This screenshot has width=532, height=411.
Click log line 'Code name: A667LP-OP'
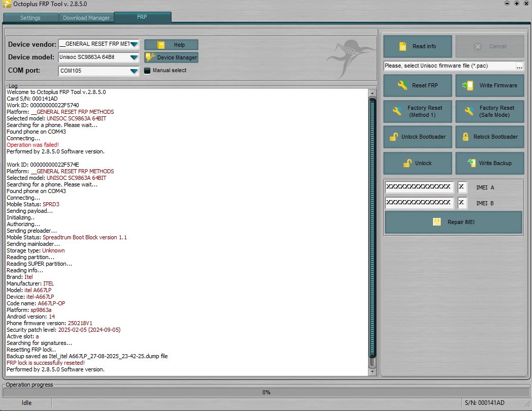point(36,303)
